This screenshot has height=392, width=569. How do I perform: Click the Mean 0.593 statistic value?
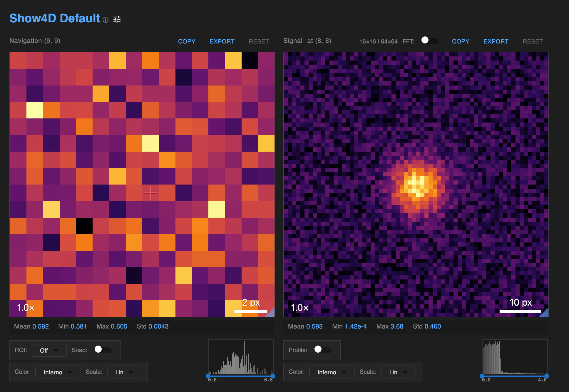(314, 326)
